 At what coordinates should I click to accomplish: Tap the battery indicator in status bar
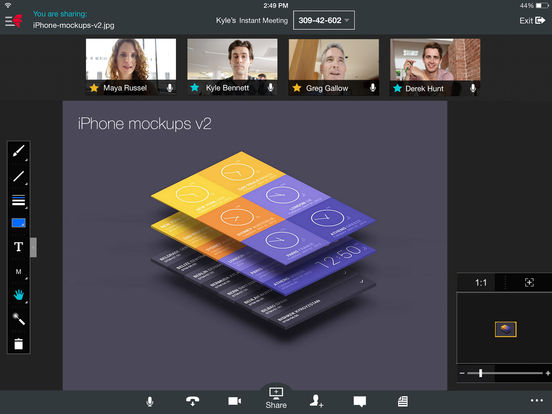coord(542,5)
